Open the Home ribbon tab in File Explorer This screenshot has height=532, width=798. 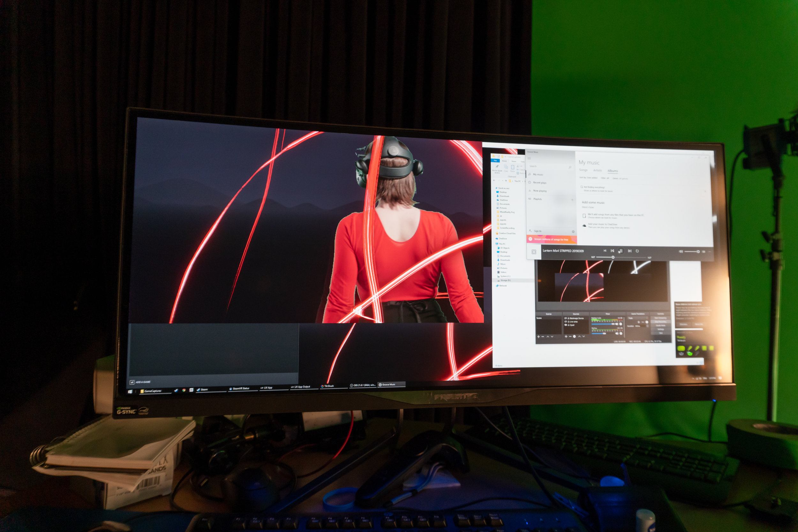[505, 161]
